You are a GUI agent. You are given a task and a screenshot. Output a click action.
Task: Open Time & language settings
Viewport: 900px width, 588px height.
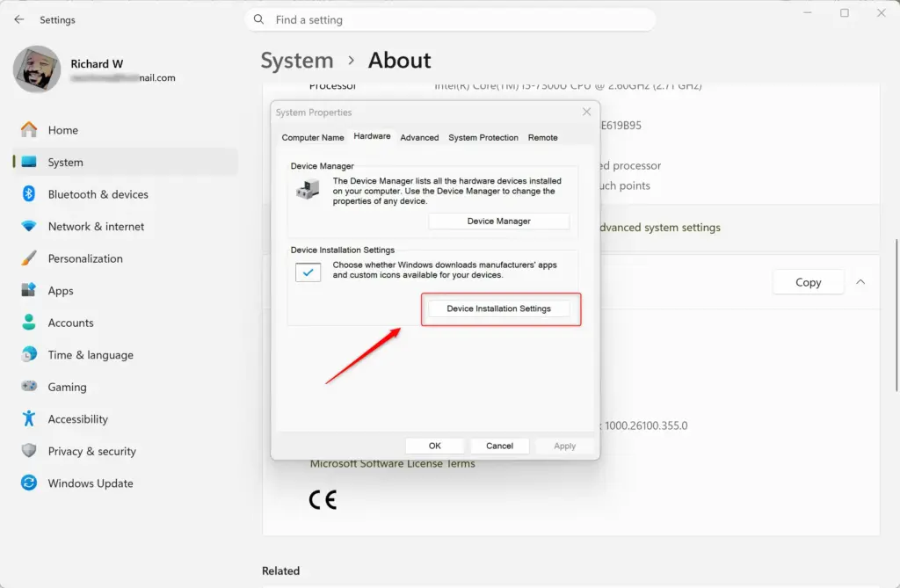click(125, 355)
